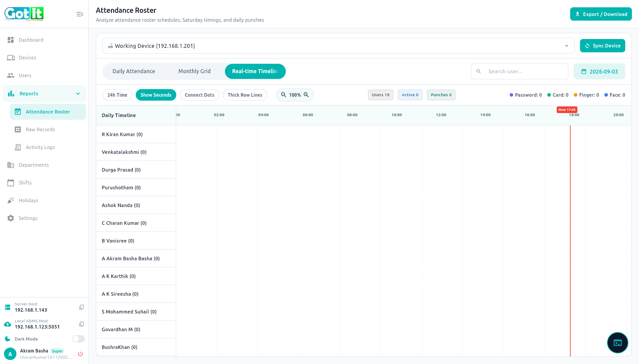Click the purple Password legend dot

[511, 95]
